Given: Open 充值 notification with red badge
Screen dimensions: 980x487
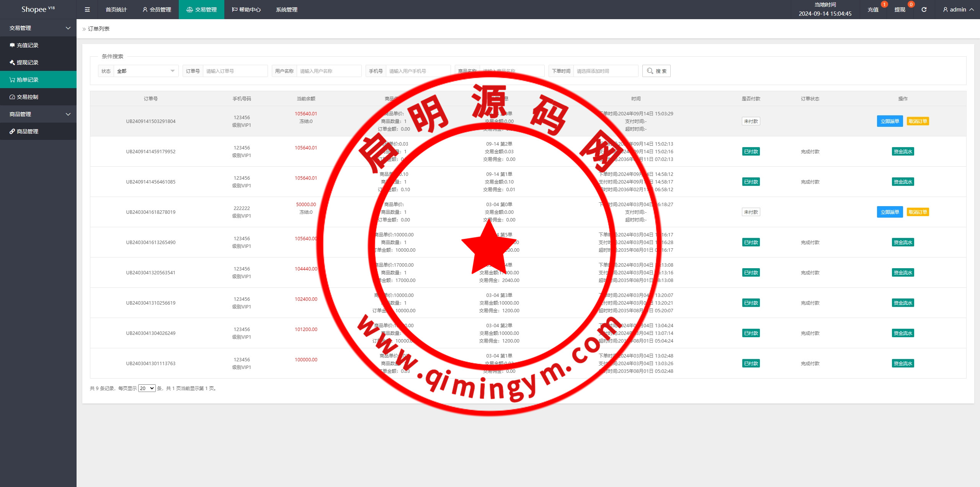Looking at the screenshot, I should [x=873, y=10].
